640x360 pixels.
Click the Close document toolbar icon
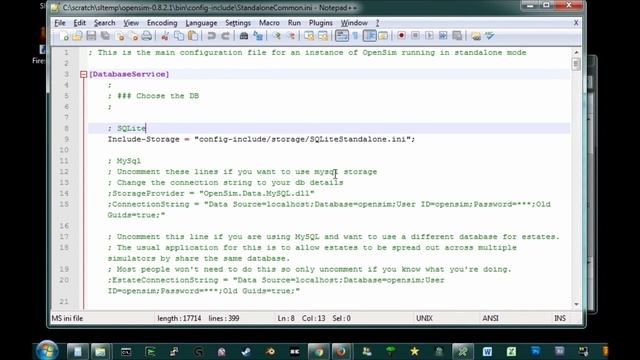click(x=120, y=36)
